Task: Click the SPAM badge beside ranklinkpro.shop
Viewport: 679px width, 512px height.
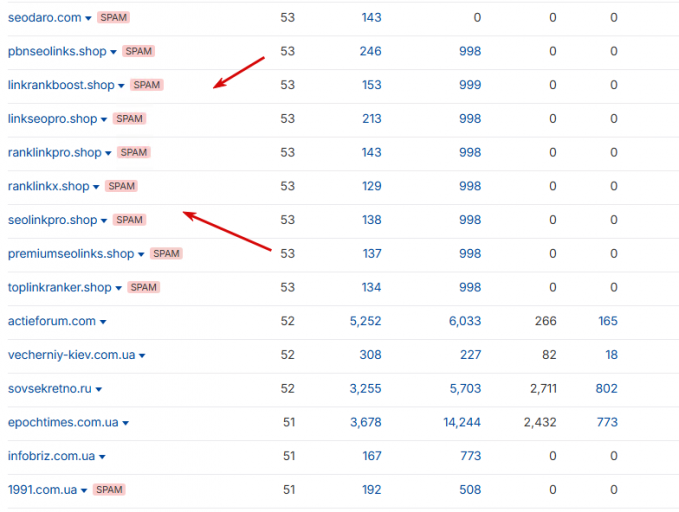Action: (134, 152)
